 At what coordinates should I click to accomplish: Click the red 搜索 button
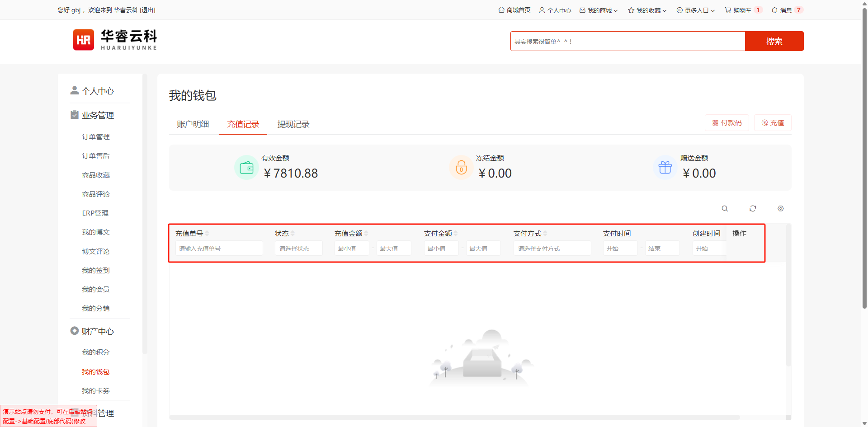click(x=774, y=41)
